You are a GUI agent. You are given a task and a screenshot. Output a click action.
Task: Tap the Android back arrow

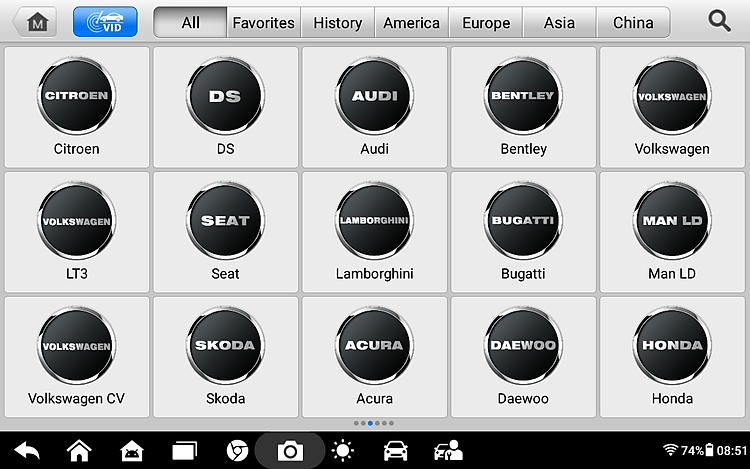pos(27,451)
